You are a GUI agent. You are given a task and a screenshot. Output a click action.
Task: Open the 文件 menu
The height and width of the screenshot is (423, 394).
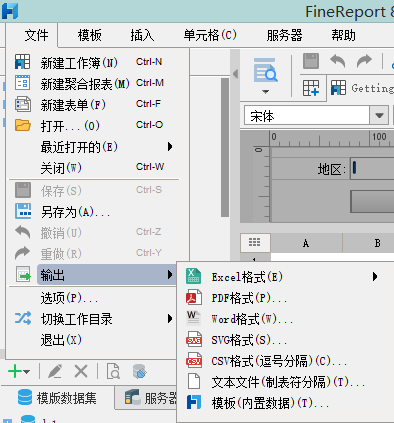point(36,35)
